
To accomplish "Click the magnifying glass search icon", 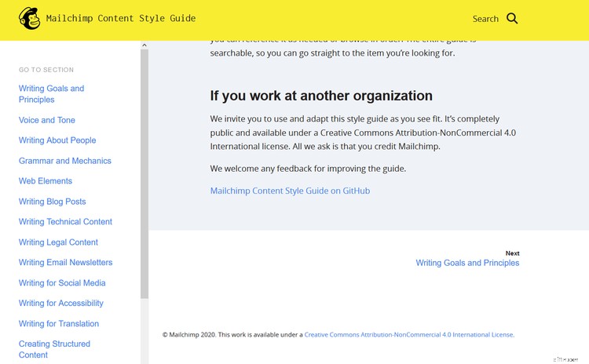I will 512,18.
